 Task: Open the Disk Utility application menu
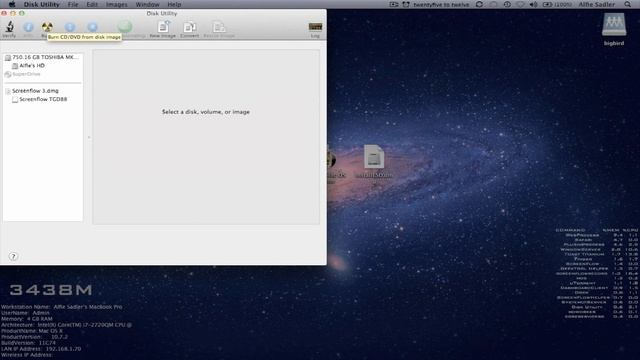pyautogui.click(x=41, y=4)
